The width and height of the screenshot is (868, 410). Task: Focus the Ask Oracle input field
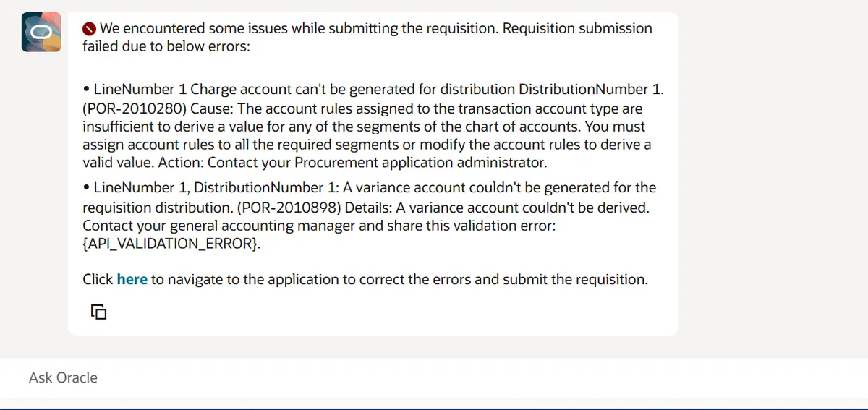(434, 377)
